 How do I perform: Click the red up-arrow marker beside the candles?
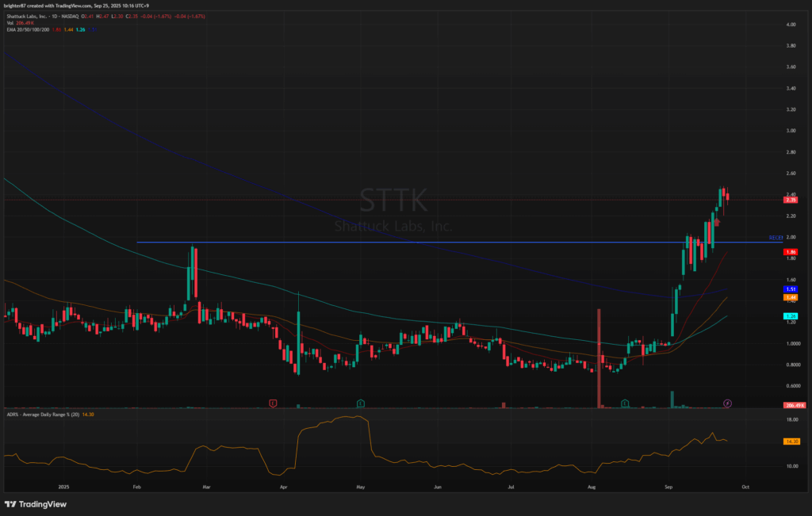point(717,222)
